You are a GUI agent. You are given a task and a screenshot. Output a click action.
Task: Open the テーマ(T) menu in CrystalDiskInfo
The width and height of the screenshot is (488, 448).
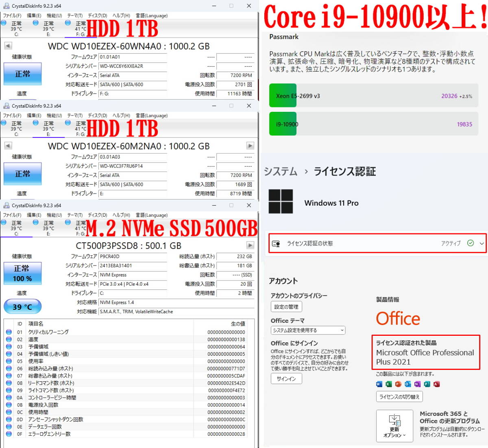pos(74,15)
